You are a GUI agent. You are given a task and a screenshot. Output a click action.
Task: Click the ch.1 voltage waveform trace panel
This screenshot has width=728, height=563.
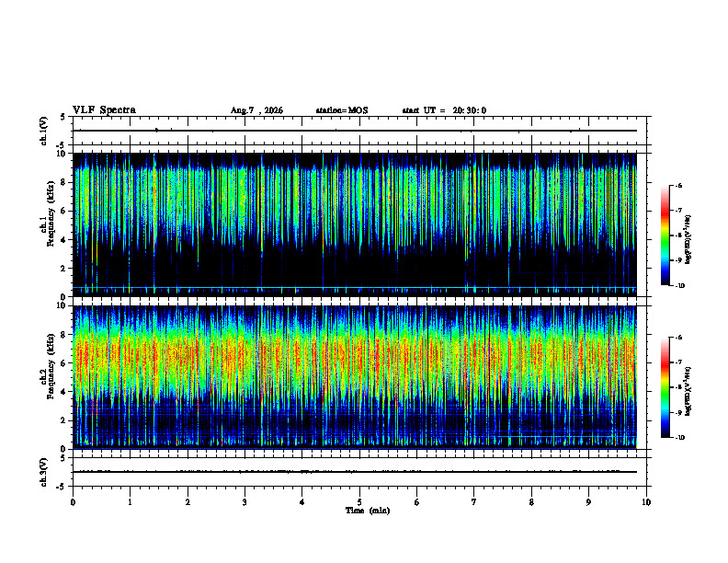359,131
